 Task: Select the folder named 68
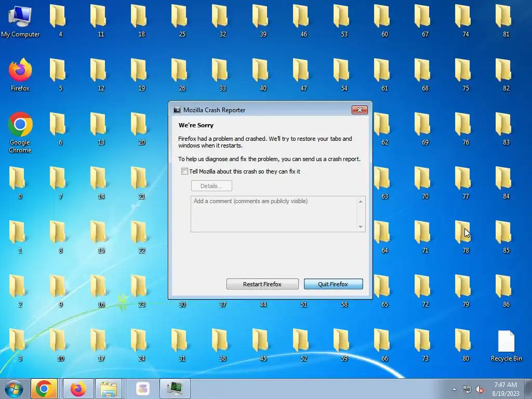click(x=423, y=75)
